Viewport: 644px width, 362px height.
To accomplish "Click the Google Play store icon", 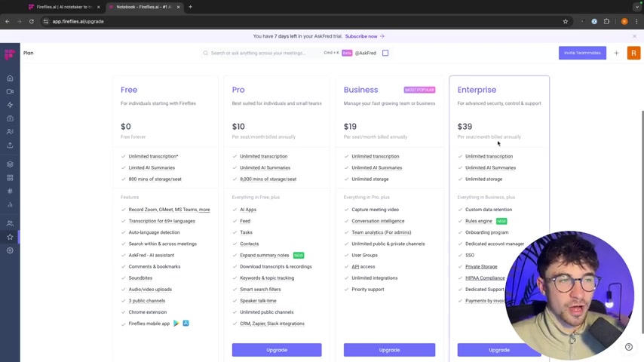I will (176, 324).
